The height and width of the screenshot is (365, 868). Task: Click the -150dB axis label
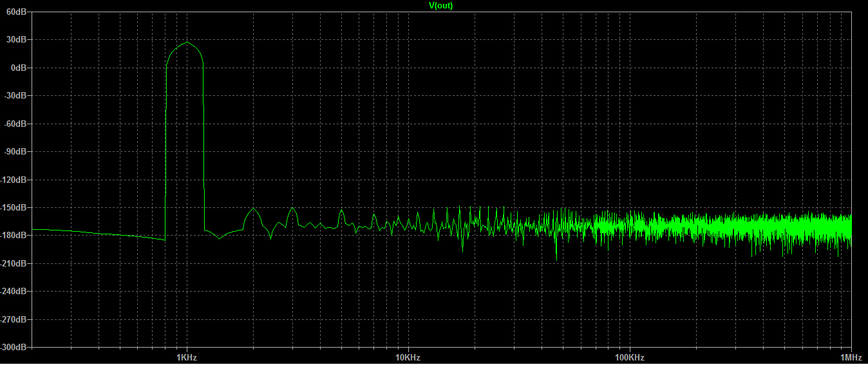coord(15,207)
